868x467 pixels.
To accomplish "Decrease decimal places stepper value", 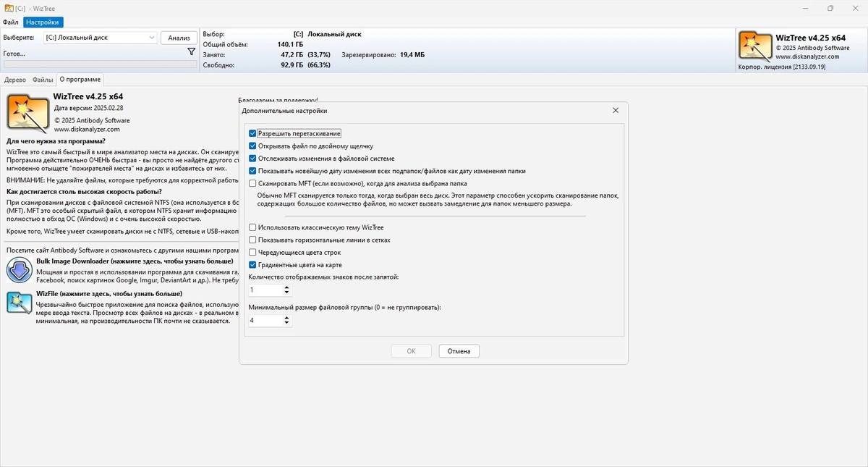I will coord(287,293).
